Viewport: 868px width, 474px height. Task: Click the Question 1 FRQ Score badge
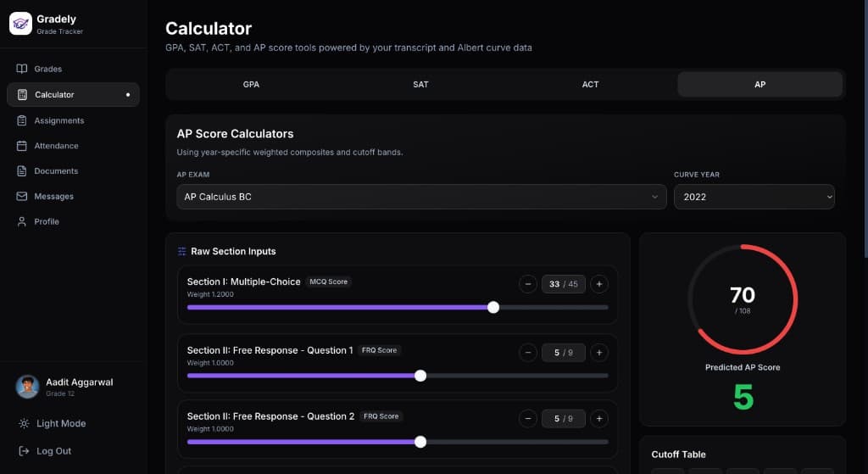pyautogui.click(x=379, y=350)
